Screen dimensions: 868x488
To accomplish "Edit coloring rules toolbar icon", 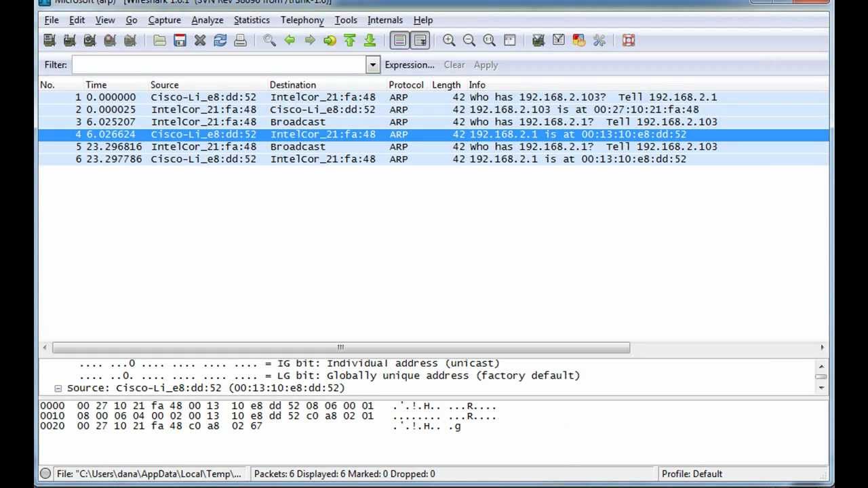I will 579,41.
